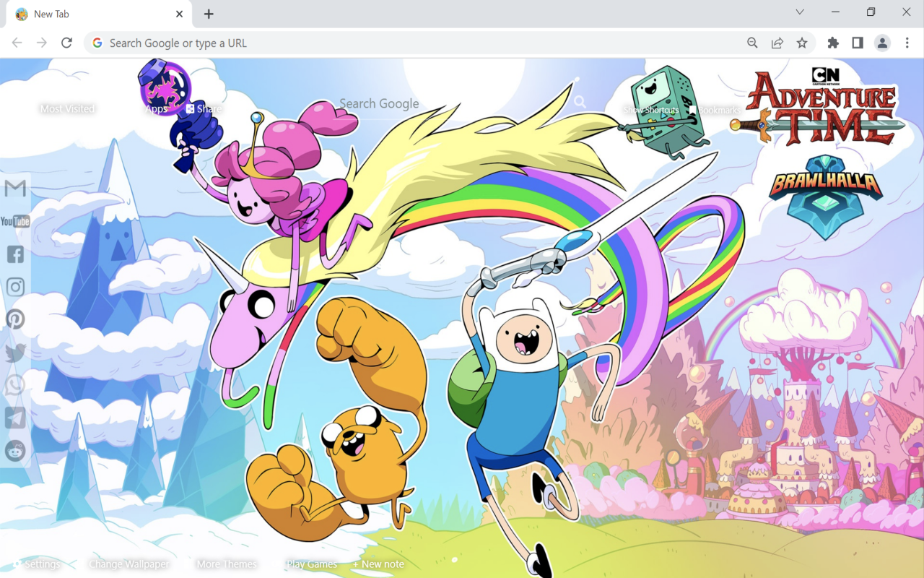Viewport: 924px width, 578px height.
Task: Open the Extensions puzzle icon
Action: pyautogui.click(x=833, y=43)
